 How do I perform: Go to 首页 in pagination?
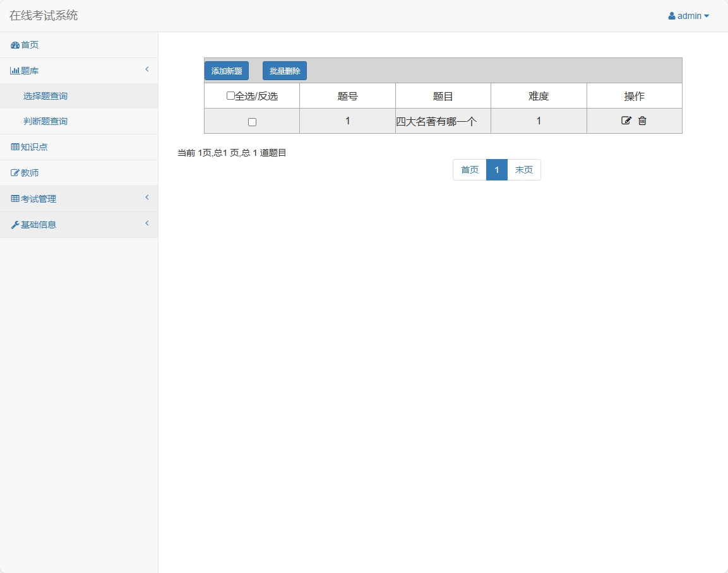(469, 170)
